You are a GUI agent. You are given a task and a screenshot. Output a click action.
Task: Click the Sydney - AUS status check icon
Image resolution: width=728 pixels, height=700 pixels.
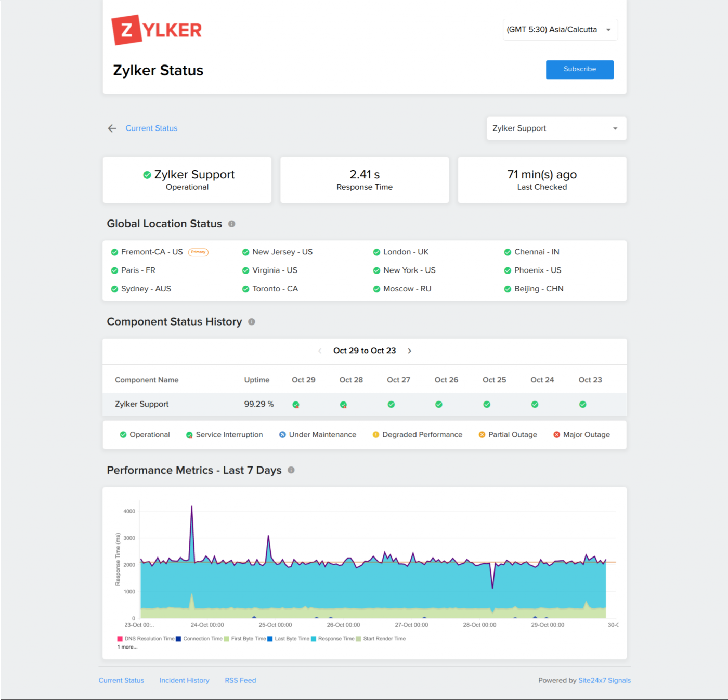coord(114,289)
